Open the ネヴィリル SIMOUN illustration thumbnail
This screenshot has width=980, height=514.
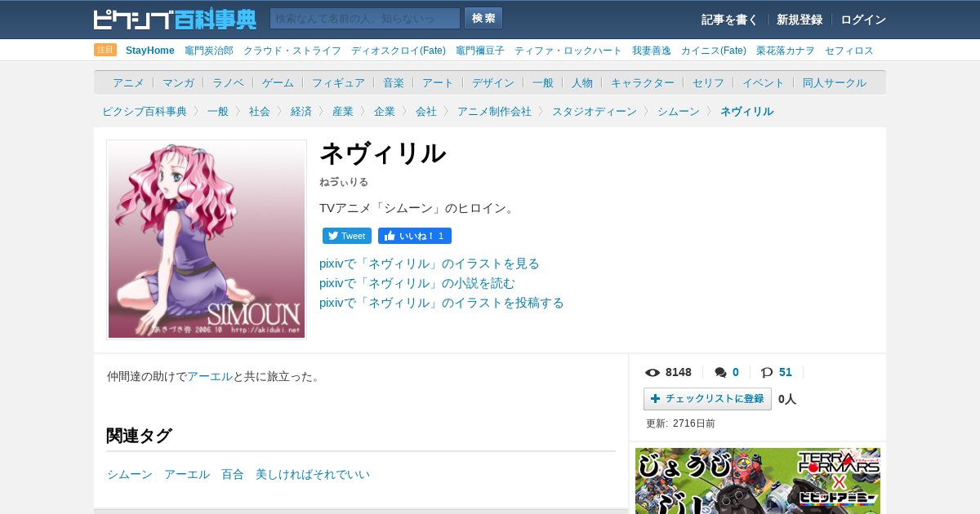click(207, 240)
